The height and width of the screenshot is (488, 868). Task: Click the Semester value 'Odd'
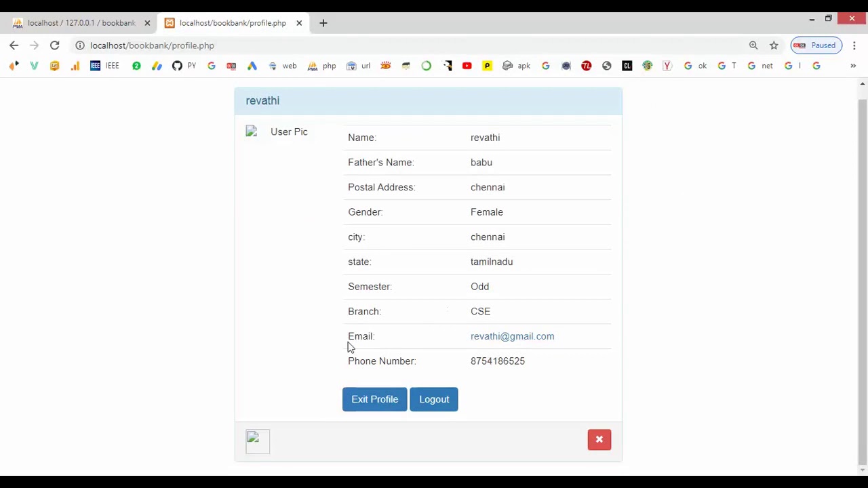pyautogui.click(x=479, y=287)
